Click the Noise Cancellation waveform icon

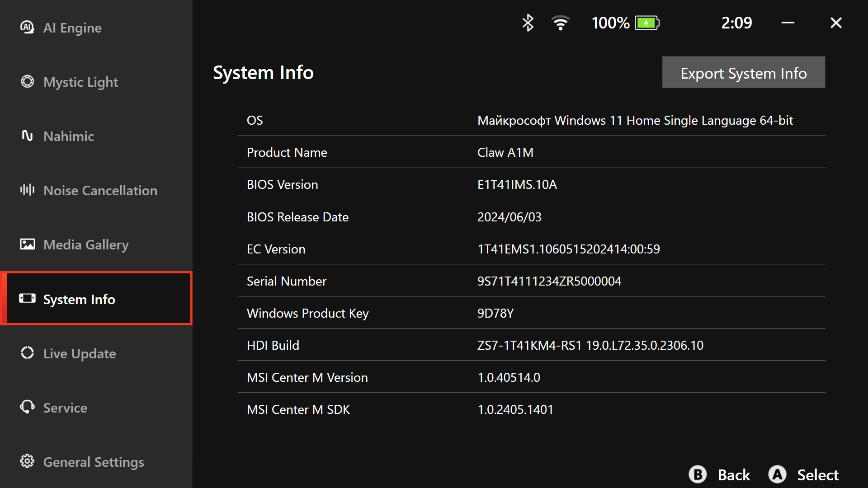click(x=27, y=190)
